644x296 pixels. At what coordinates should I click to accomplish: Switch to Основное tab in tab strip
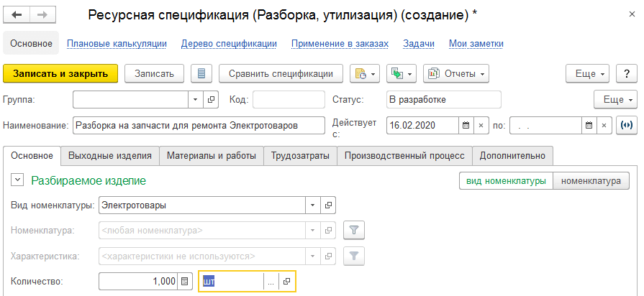32,156
